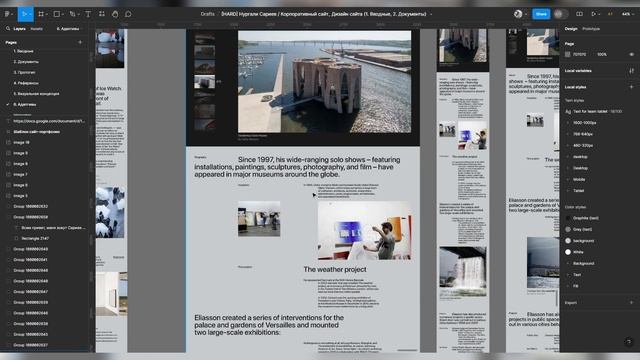This screenshot has height=360, width=640.
Task: Select the Rectangle shape tool
Action: (57, 14)
